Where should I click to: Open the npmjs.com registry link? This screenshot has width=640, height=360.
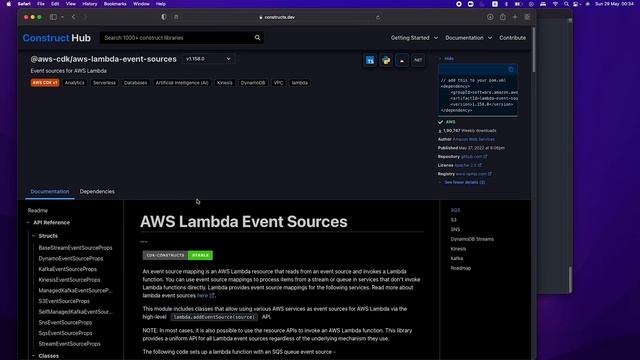coord(473,174)
